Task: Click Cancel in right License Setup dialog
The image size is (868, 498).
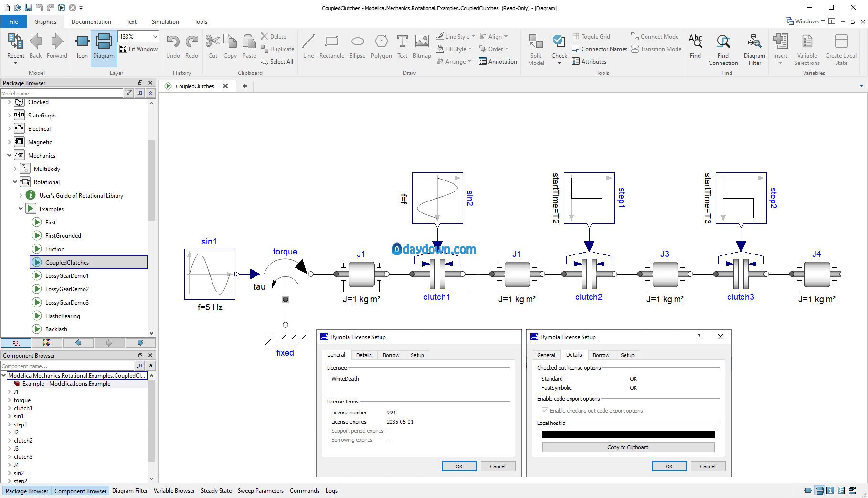Action: point(708,466)
